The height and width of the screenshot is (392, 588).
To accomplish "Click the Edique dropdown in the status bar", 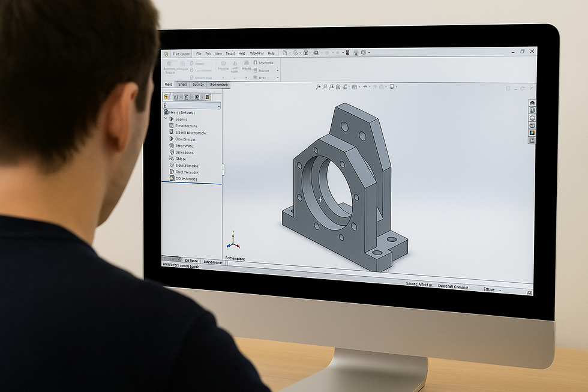I will click(x=491, y=289).
